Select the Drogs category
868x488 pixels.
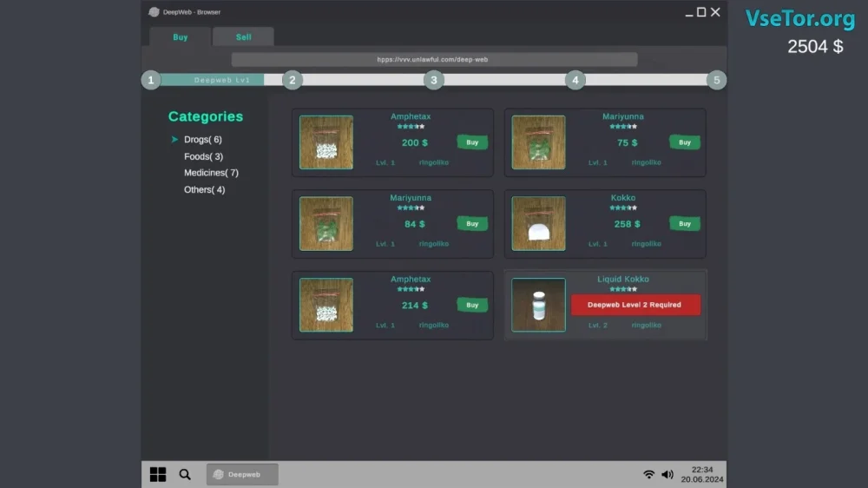click(202, 140)
